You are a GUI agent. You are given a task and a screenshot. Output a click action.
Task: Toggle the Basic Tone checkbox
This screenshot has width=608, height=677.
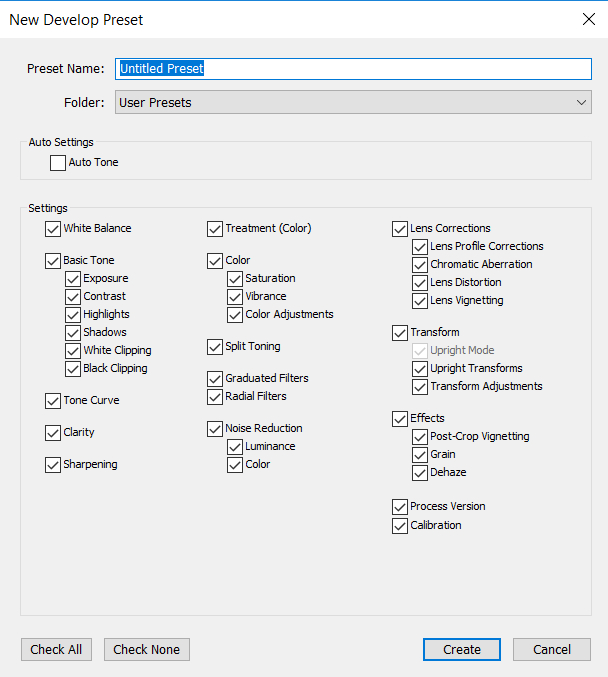tap(53, 261)
